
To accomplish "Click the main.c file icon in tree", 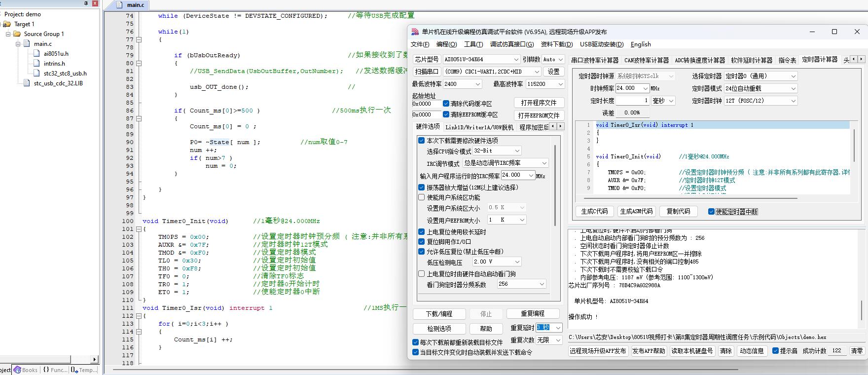I will [27, 44].
